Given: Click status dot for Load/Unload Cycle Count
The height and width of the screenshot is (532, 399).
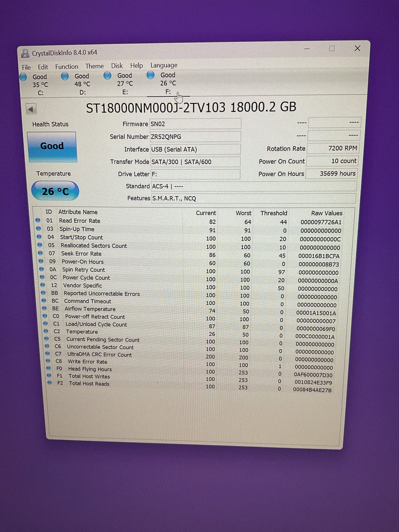Looking at the screenshot, I should pos(45,323).
